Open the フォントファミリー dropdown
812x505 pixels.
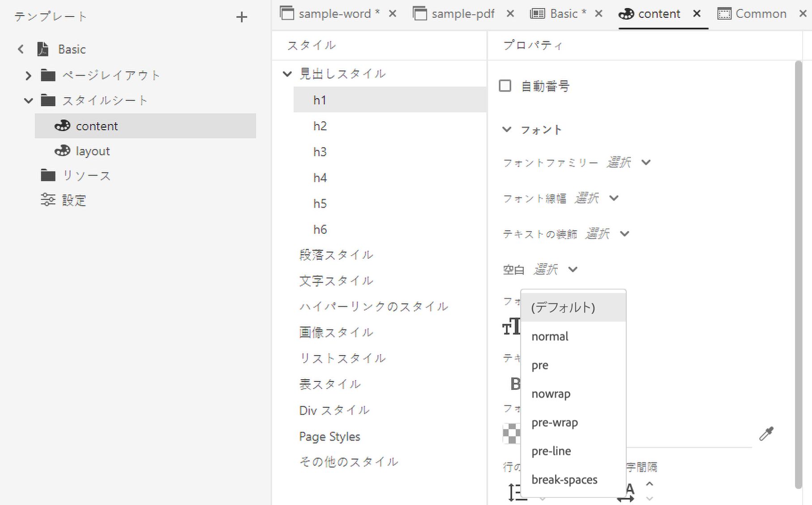(629, 163)
